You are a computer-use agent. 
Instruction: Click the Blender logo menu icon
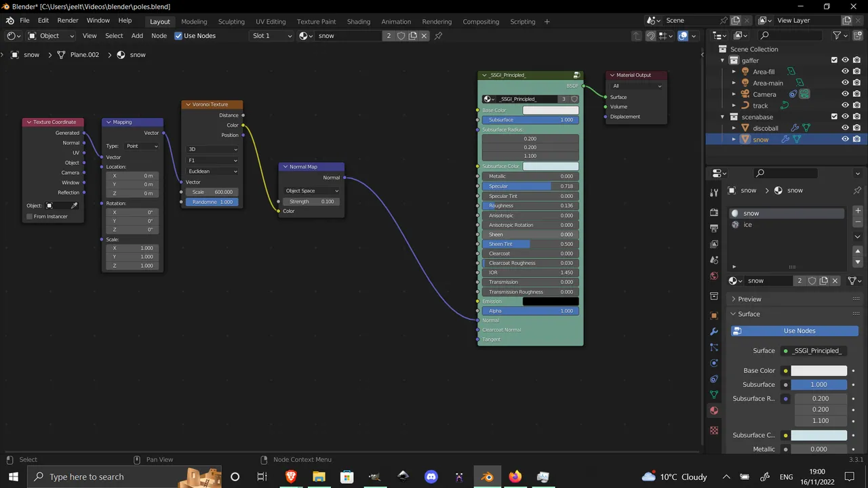(9, 21)
